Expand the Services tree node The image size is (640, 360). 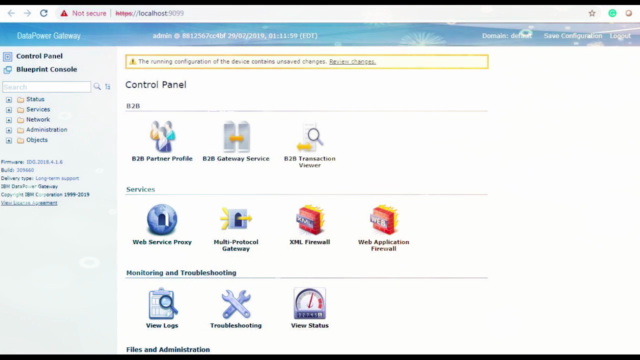[x=9, y=110]
